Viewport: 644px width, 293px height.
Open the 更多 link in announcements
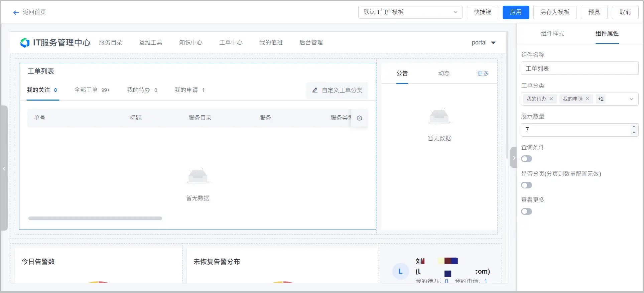click(x=483, y=74)
